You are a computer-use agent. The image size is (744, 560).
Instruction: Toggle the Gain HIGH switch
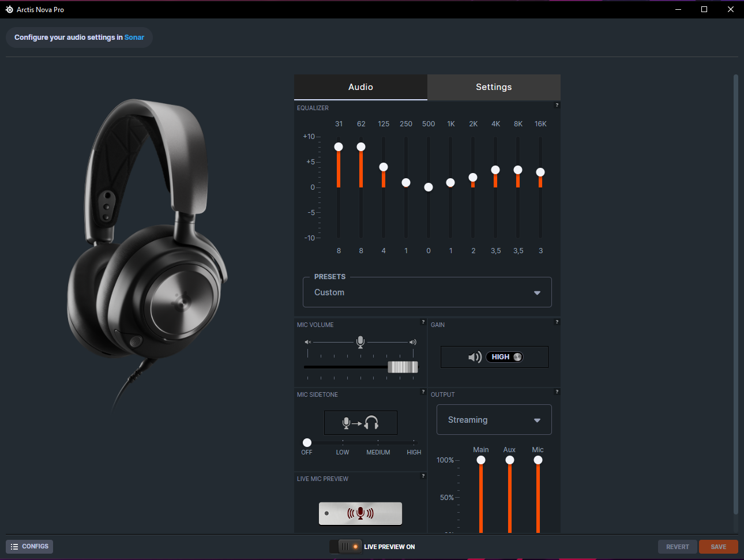[505, 357]
